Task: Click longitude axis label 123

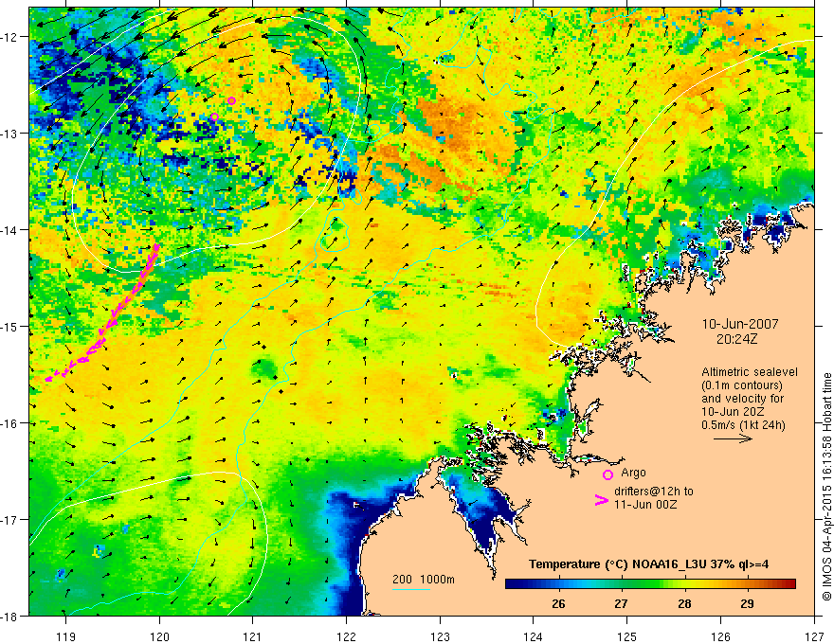Action: point(440,636)
